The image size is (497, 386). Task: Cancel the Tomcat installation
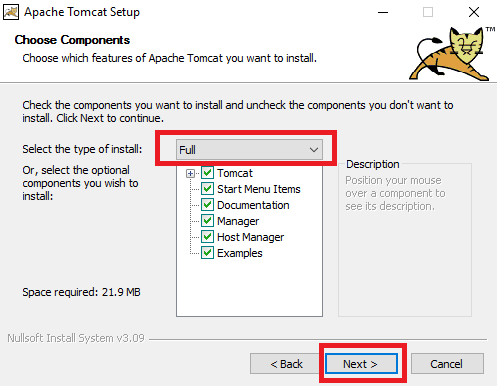[447, 364]
